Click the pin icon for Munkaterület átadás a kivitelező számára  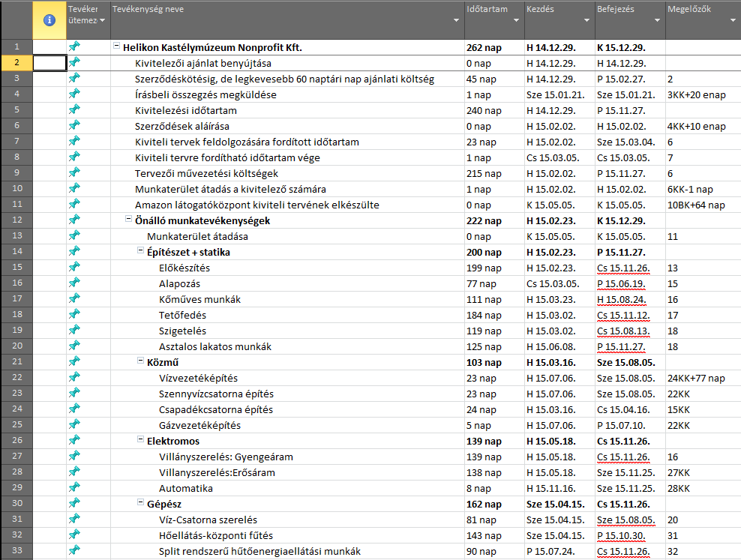point(74,188)
